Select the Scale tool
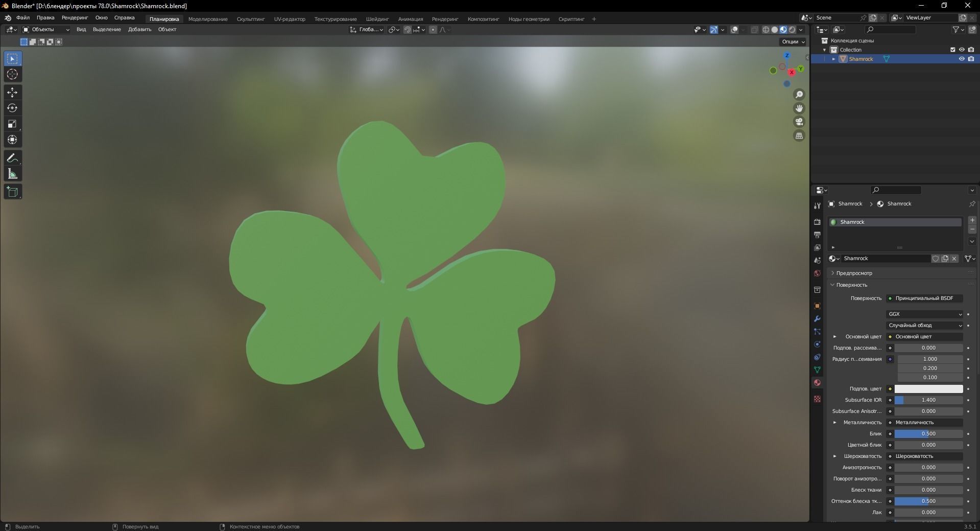The height and width of the screenshot is (531, 980). pos(12,124)
